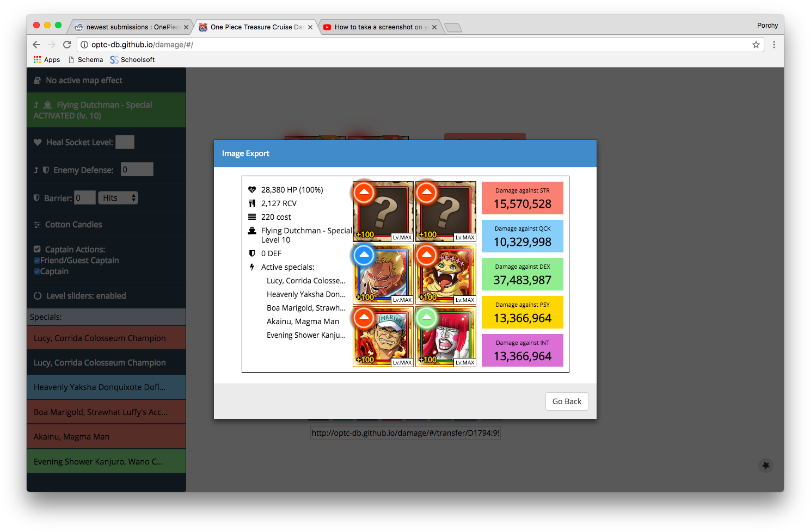Screen dimensions: 810x532
Task: Click the transfer URL text field
Action: [405, 433]
